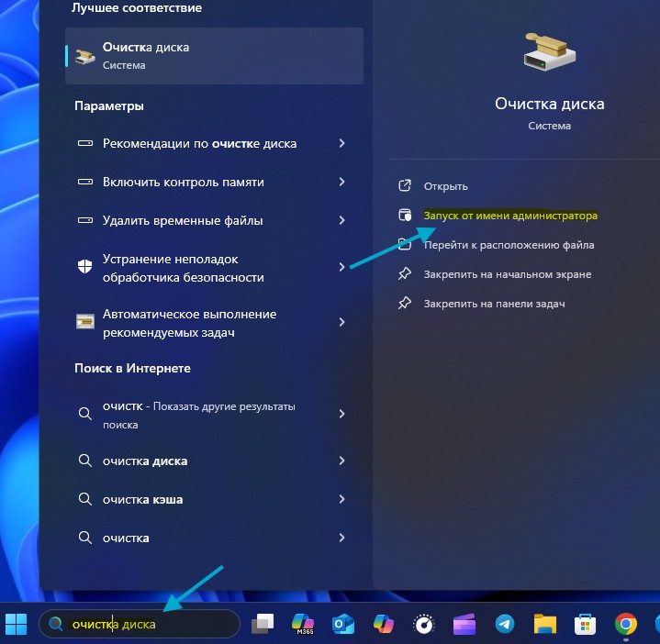
Task: Choose Закрепить на начальном экране
Action: [x=508, y=274]
